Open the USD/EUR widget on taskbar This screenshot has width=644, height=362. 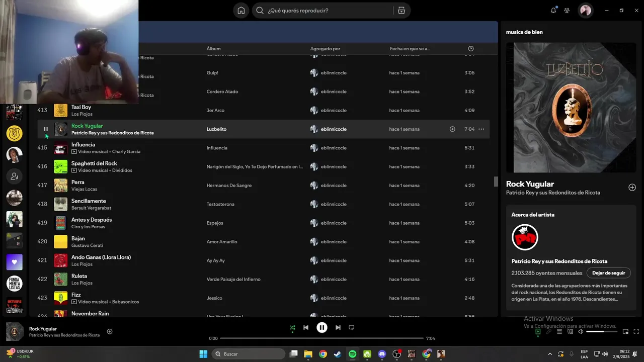coord(20,354)
